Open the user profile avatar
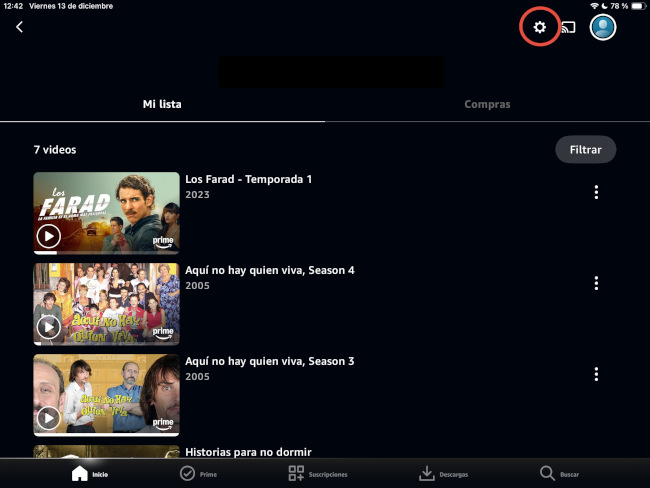Screen dimensions: 650x488 603,27
